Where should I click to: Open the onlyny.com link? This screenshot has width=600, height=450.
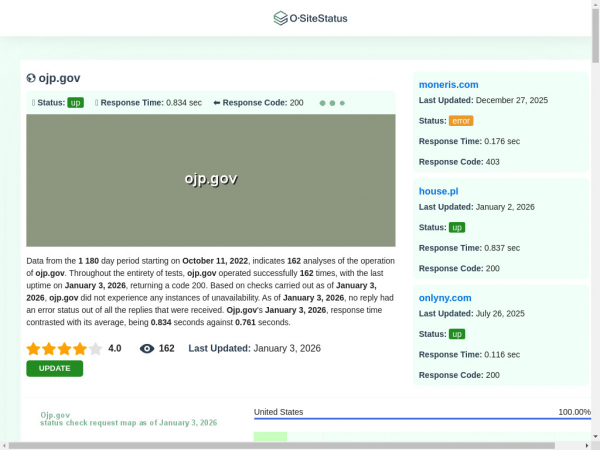(444, 298)
